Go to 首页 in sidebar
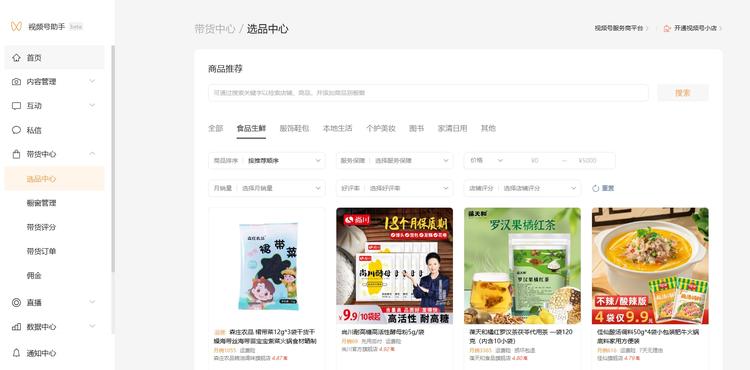This screenshot has height=370, width=750. 55,58
